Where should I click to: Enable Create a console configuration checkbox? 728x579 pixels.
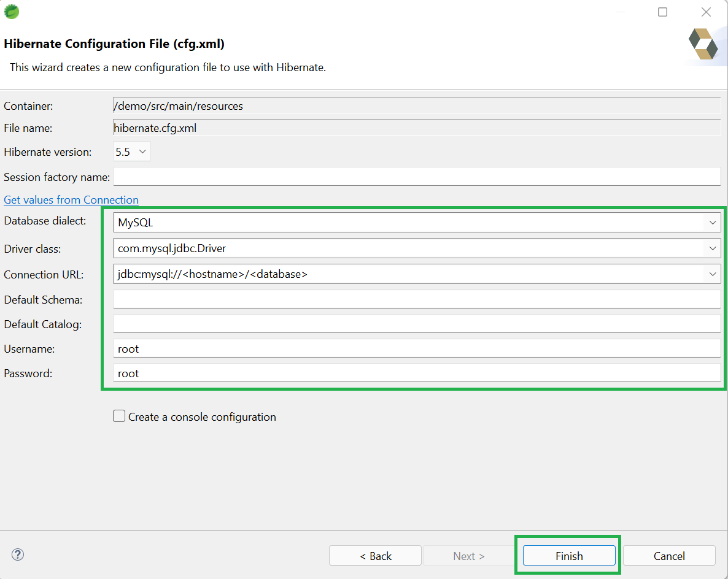(119, 416)
